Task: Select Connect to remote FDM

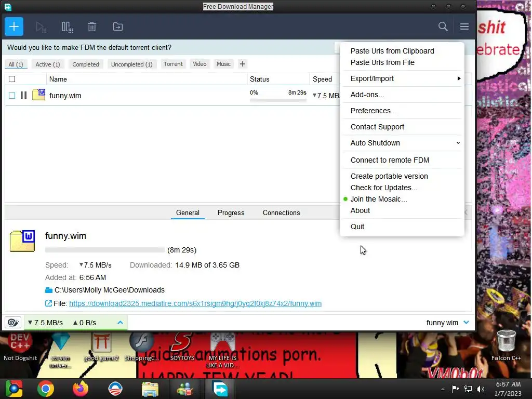Action: (390, 160)
